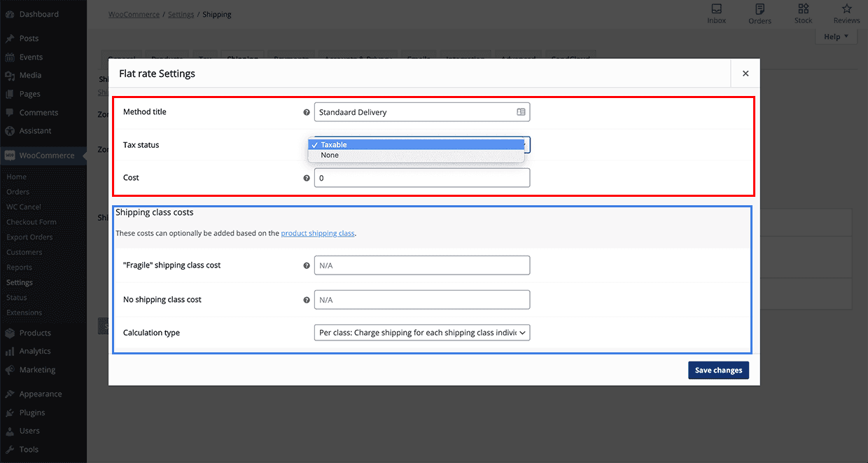Screen dimensions: 868x463
Task: Click the Save changes button
Action: [718, 370]
